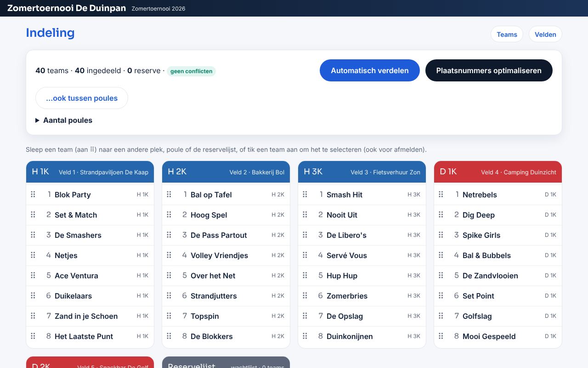Screen dimensions: 588x368
Task: Click the drag handle beside Strandjutters
Action: 169,296
